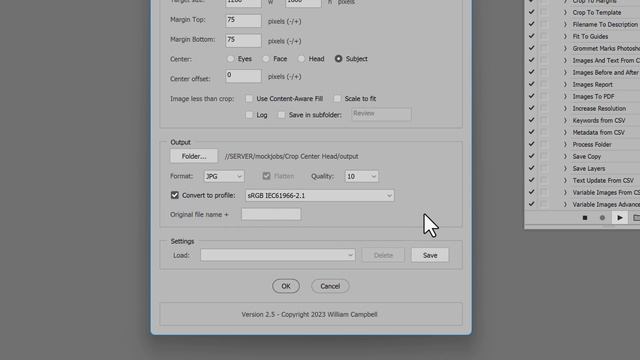
Task: Click the Original file name suffix field
Action: tap(271, 214)
